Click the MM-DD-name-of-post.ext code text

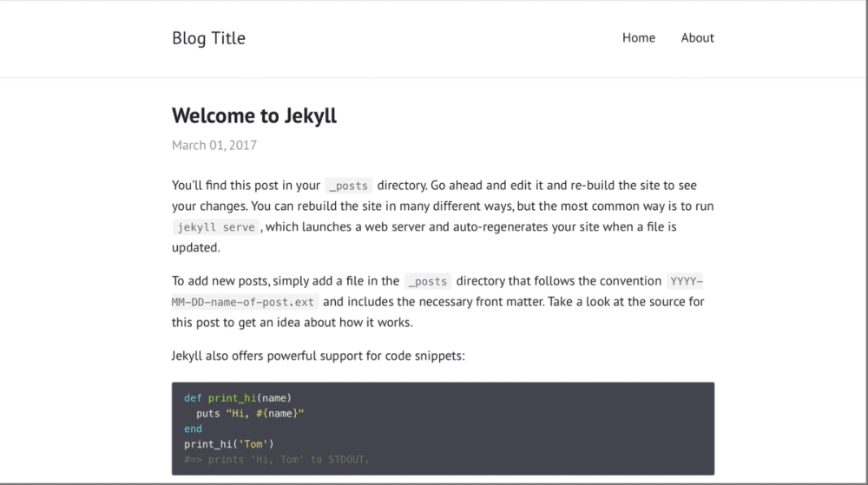pyautogui.click(x=245, y=302)
